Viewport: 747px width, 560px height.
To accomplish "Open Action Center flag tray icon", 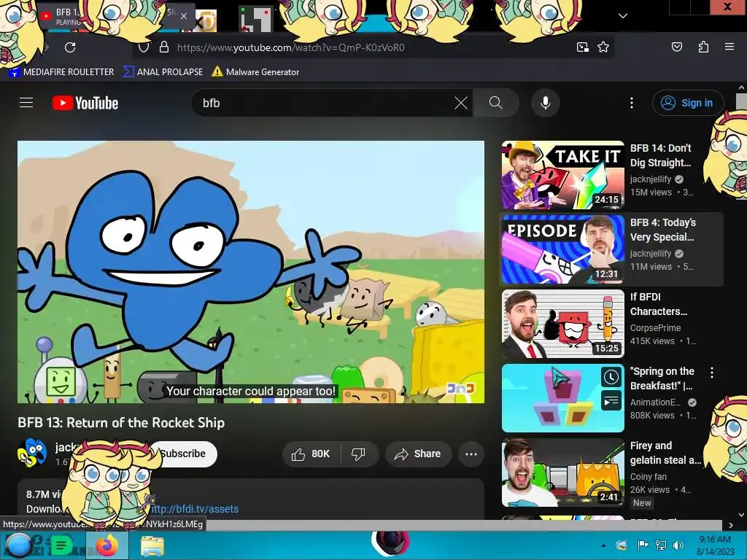I will coord(643,545).
